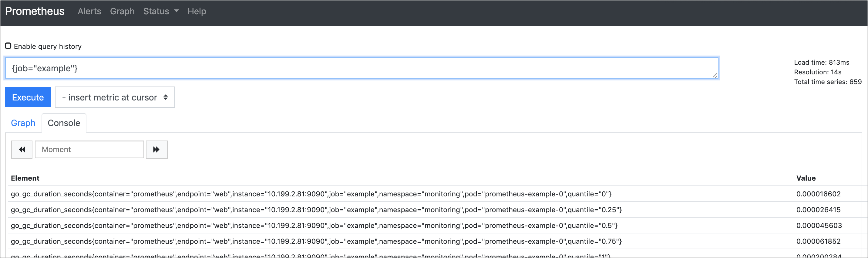The height and width of the screenshot is (258, 868).
Task: Click the quantile="0" go_gc_duration_seconds row
Action: [x=311, y=194]
